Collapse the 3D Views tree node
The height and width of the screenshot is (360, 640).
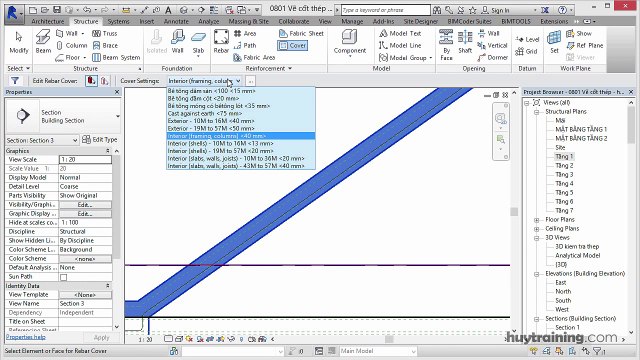coord(537,238)
